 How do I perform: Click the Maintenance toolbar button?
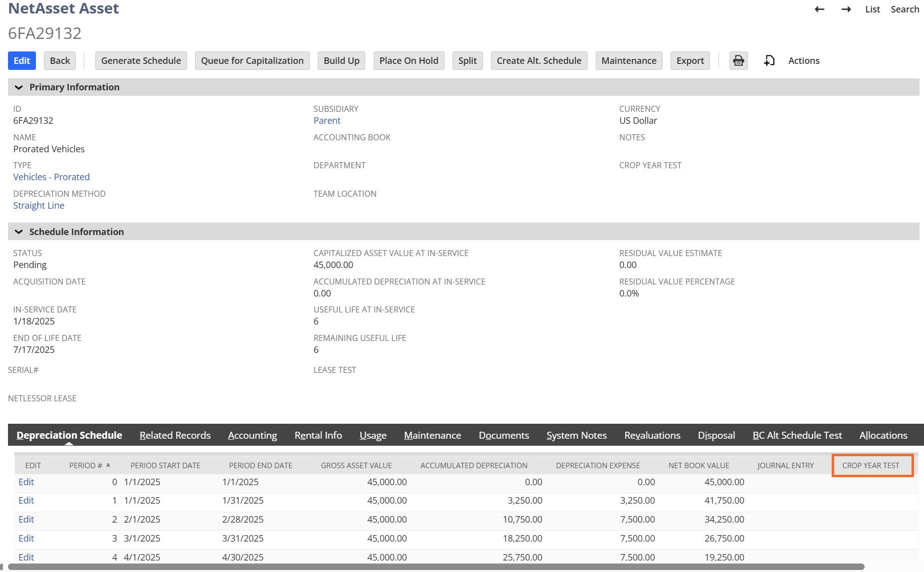[x=629, y=61]
